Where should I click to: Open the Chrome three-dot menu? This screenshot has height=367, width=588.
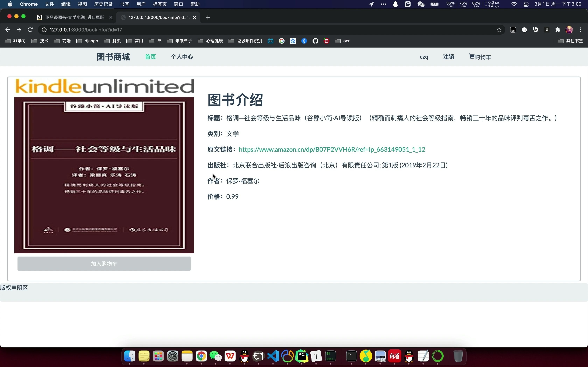(580, 30)
